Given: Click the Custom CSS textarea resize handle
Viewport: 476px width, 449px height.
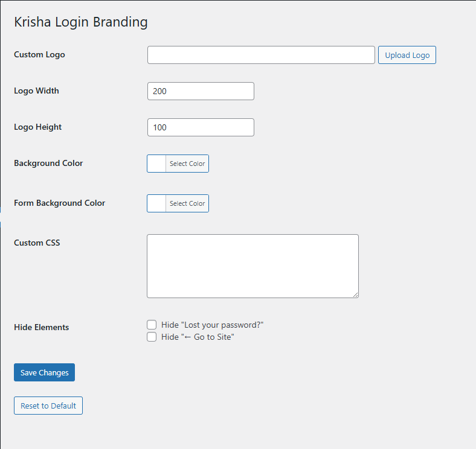Looking at the screenshot, I should (355, 295).
